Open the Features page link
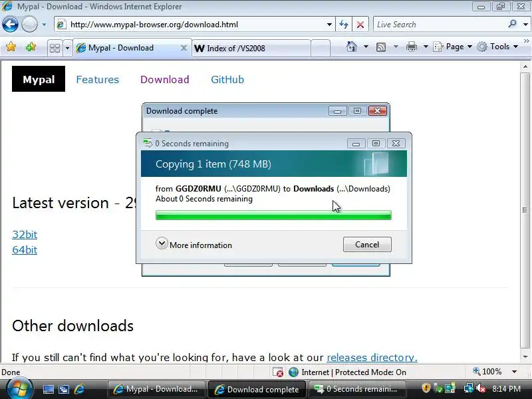This screenshot has width=532, height=399. [x=97, y=79]
